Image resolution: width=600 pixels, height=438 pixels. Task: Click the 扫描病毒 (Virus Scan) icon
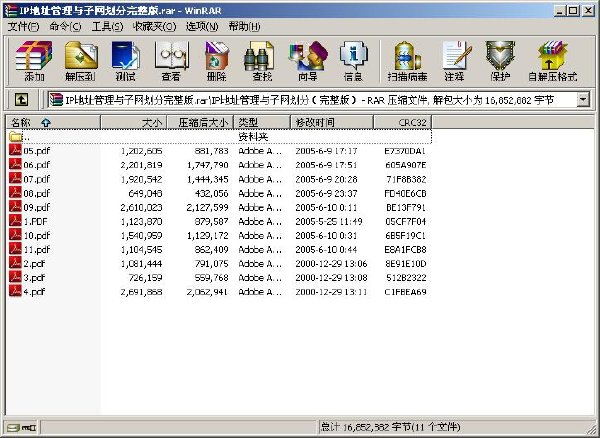point(407,56)
